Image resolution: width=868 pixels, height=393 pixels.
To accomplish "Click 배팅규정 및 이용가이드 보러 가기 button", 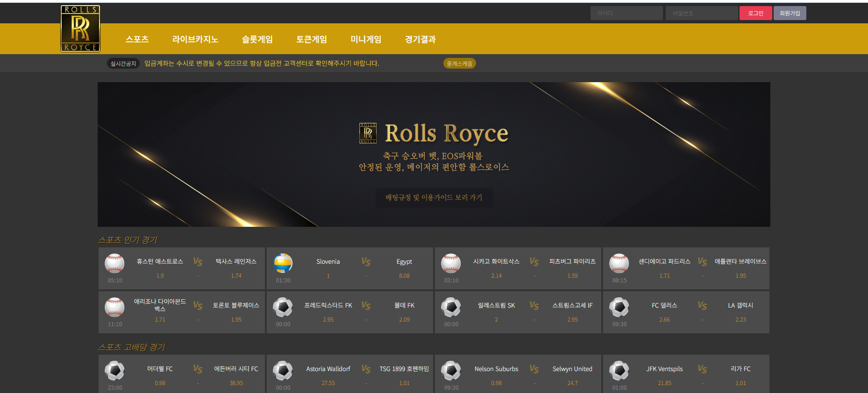I will pos(434,197).
